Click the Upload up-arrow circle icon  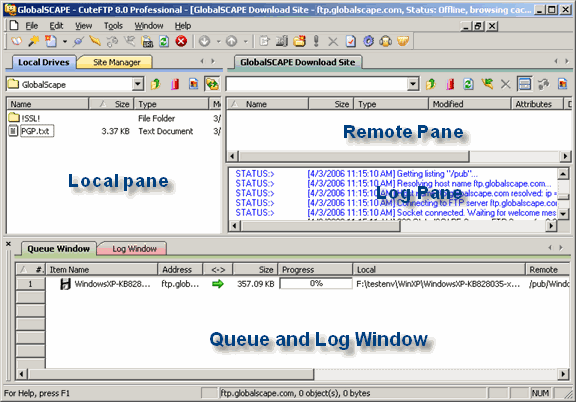[x=231, y=41]
